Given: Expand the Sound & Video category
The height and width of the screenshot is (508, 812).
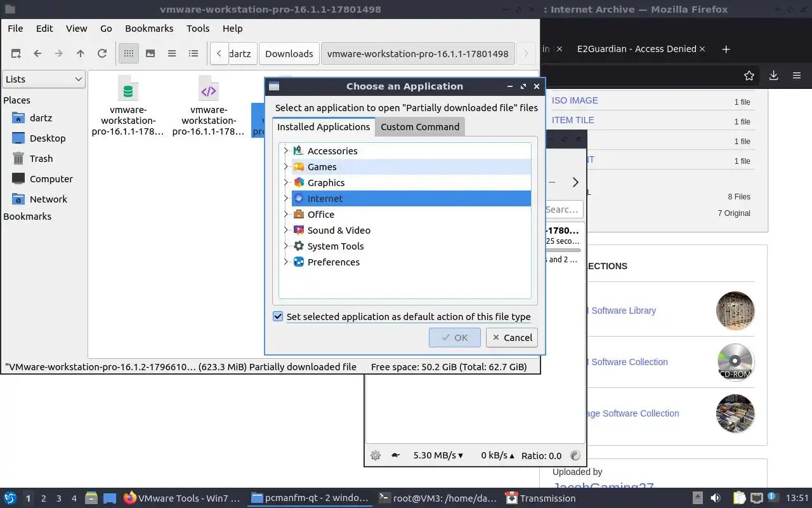Looking at the screenshot, I should pos(286,230).
